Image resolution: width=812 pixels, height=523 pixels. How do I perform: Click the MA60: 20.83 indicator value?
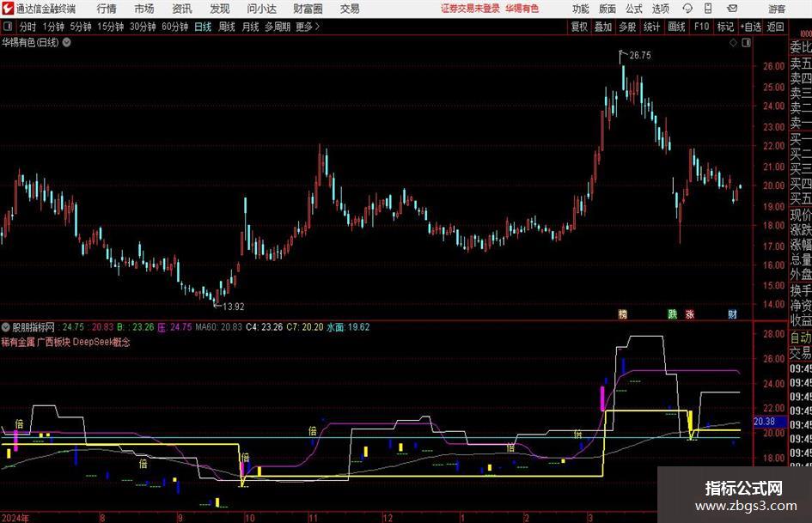(x=218, y=327)
